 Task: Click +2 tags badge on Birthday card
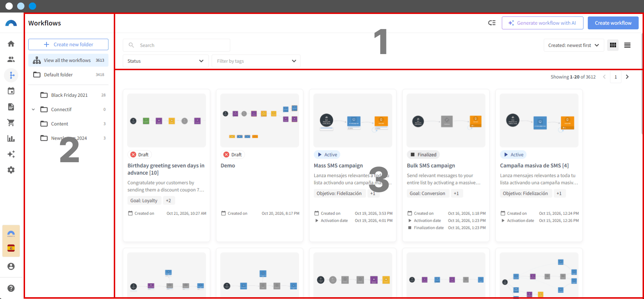169,201
